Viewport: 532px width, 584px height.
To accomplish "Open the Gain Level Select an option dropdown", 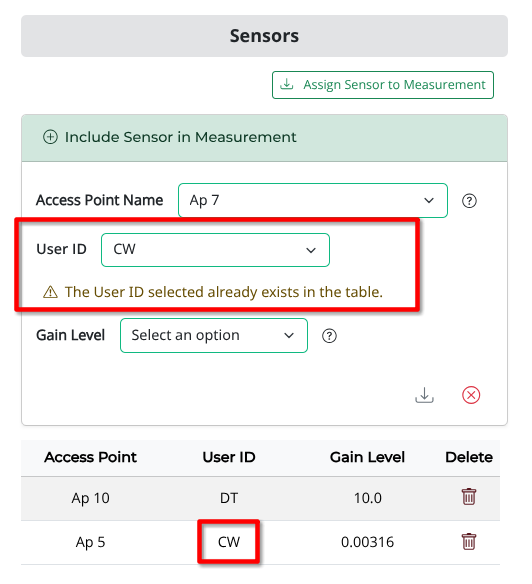I will pyautogui.click(x=214, y=336).
